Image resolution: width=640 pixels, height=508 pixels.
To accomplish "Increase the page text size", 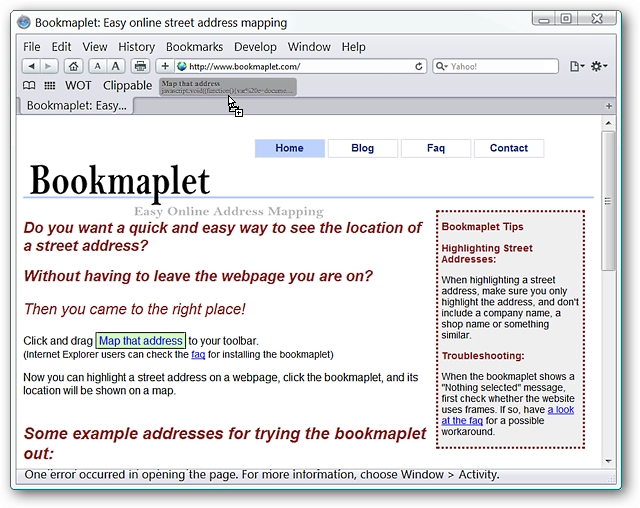I will 116,66.
